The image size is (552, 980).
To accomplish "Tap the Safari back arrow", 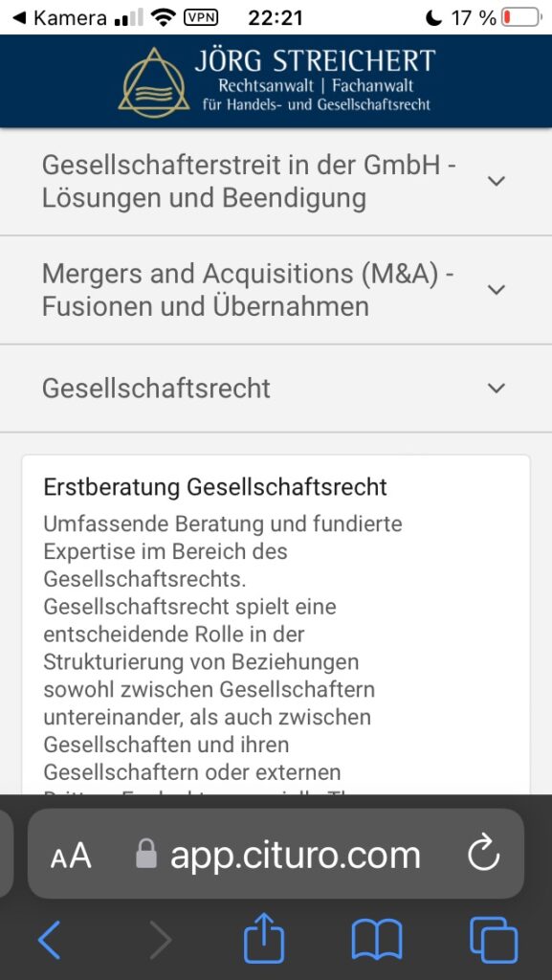I will 50,940.
